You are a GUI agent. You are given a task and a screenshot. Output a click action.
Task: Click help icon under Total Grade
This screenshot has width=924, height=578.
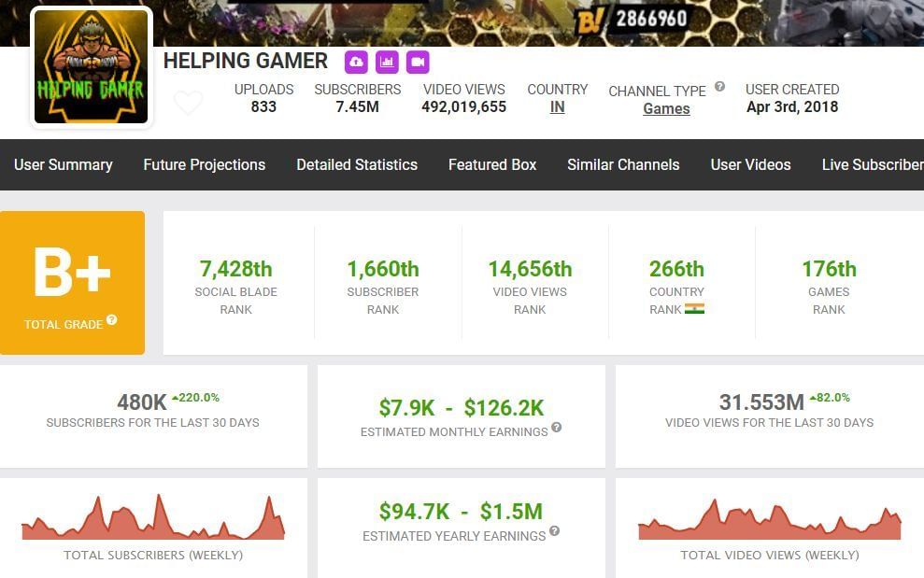click(x=112, y=320)
